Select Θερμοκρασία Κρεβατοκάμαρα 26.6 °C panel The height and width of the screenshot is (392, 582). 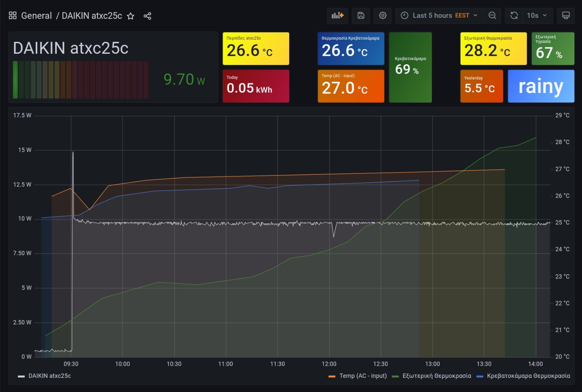[351, 49]
